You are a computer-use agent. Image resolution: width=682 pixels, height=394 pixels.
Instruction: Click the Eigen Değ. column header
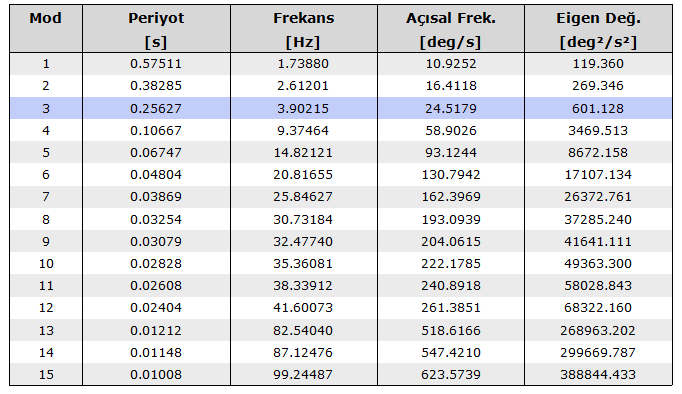(x=598, y=29)
